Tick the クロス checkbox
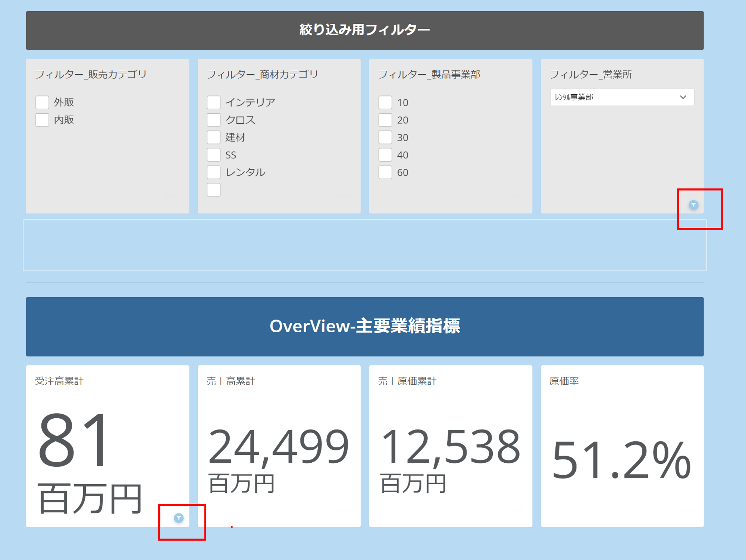 214,120
